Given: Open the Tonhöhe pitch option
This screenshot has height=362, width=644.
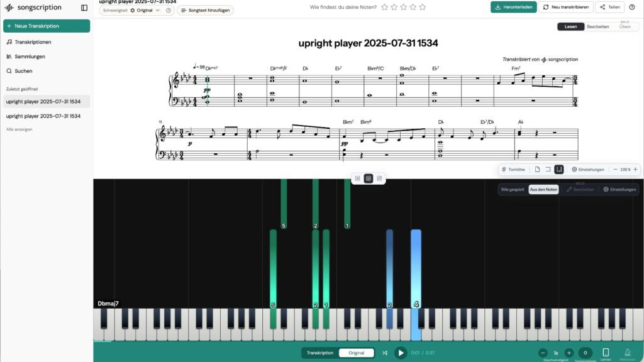Looking at the screenshot, I should [x=513, y=170].
